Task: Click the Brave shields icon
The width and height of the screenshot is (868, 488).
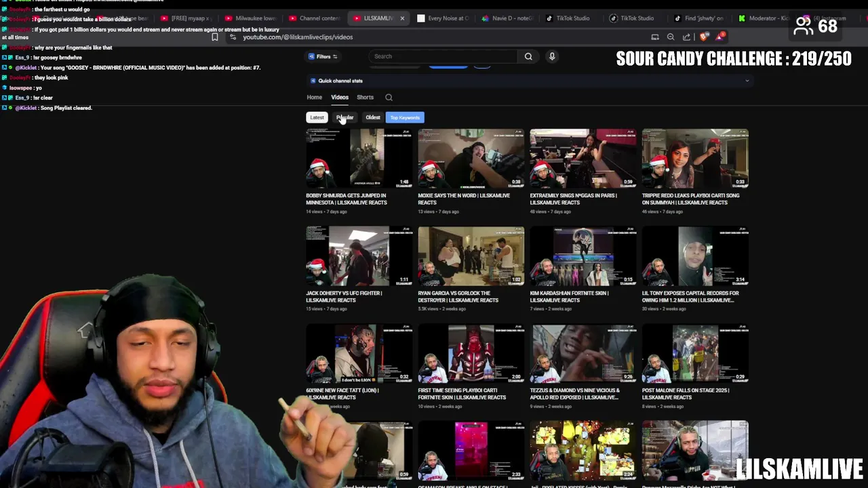Action: [x=703, y=37]
